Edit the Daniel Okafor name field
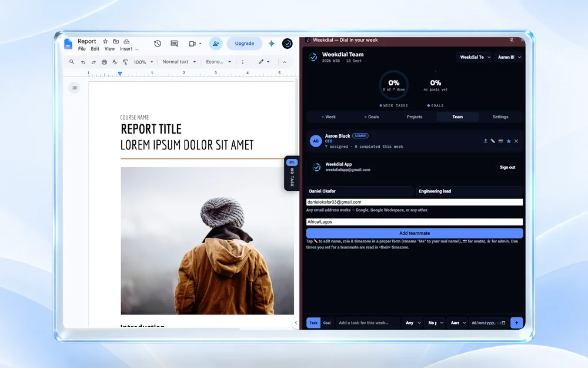The height and width of the screenshot is (368, 588). tap(359, 191)
